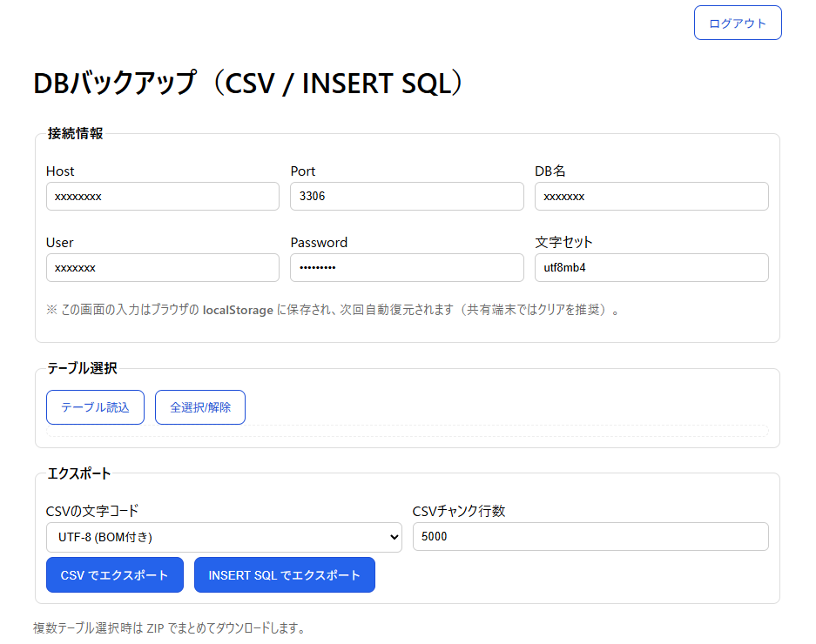This screenshot has height=644, width=816.
Task: Click the 文字セット field showing utf8mb4
Action: [x=651, y=267]
